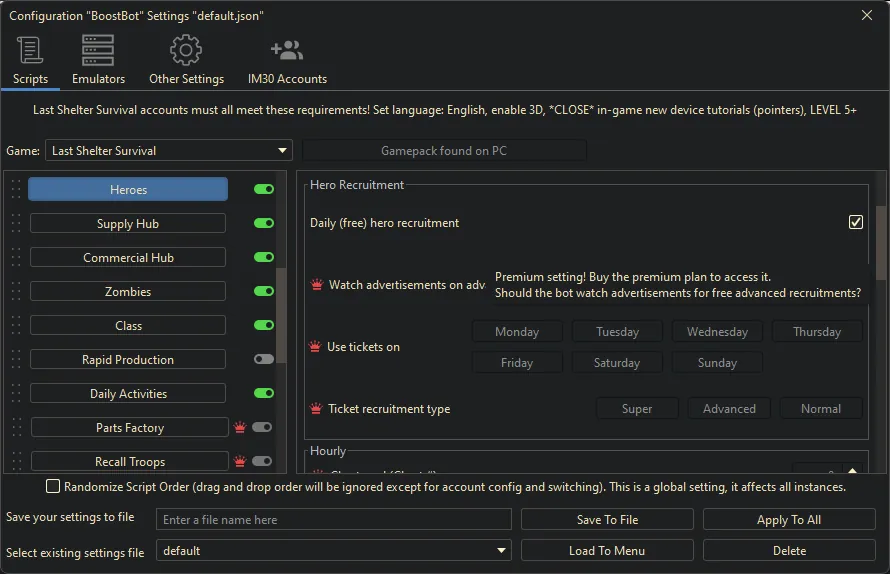Click the Other Settings gear icon
Viewport: 890px width, 574px height.
tap(186, 50)
